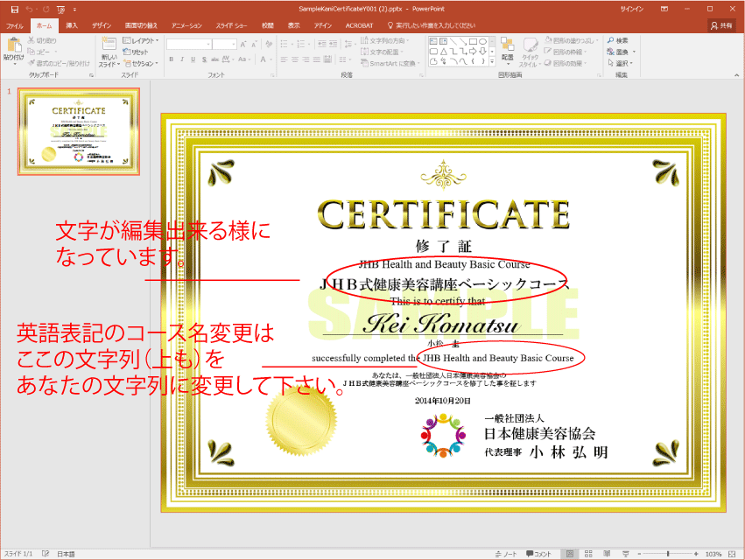The width and height of the screenshot is (745, 560).
Task: Collapse the ribbon with the chevron
Action: 736,74
